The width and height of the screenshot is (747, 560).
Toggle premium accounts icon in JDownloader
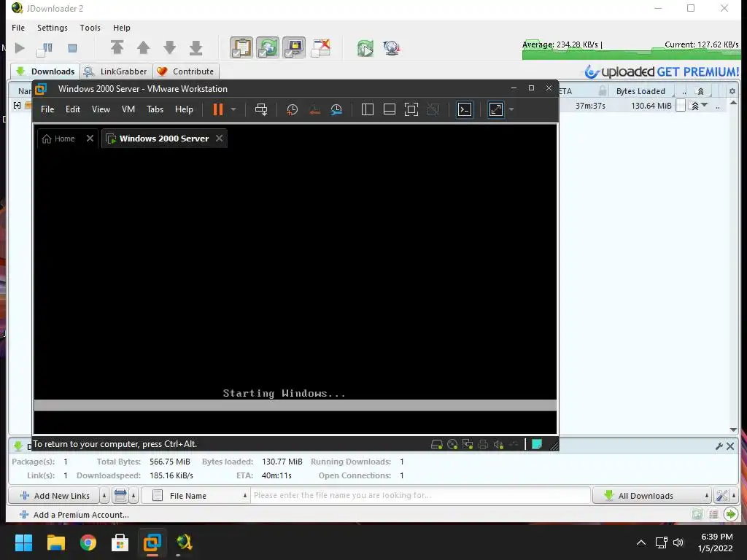click(294, 47)
